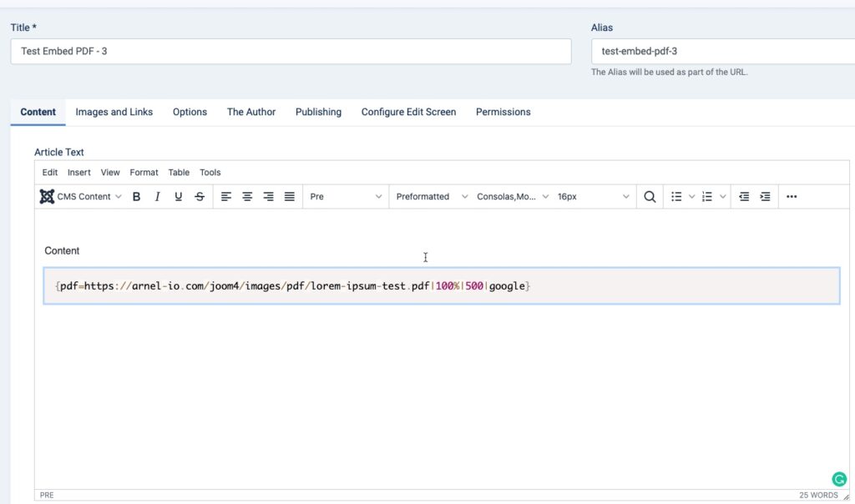
Task: Open the Publishing tab
Action: (318, 112)
